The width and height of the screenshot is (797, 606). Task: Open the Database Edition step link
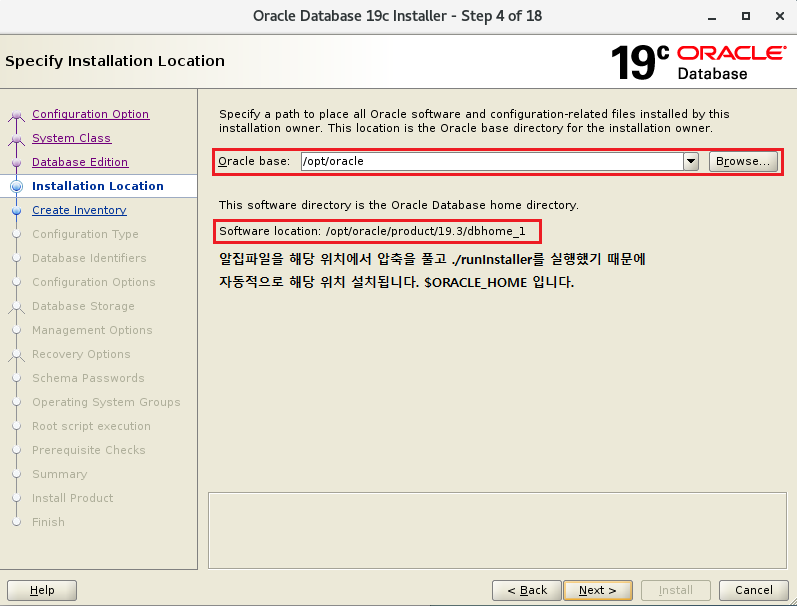[x=80, y=162]
